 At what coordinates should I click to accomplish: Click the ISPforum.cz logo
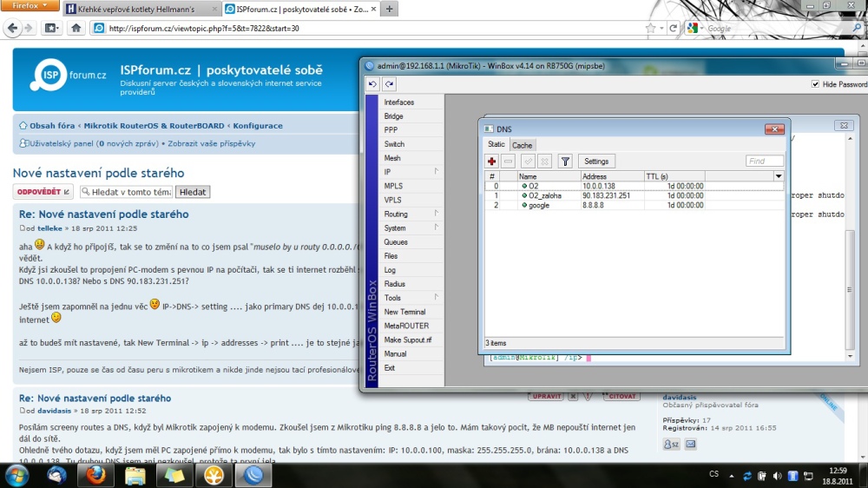[68, 75]
